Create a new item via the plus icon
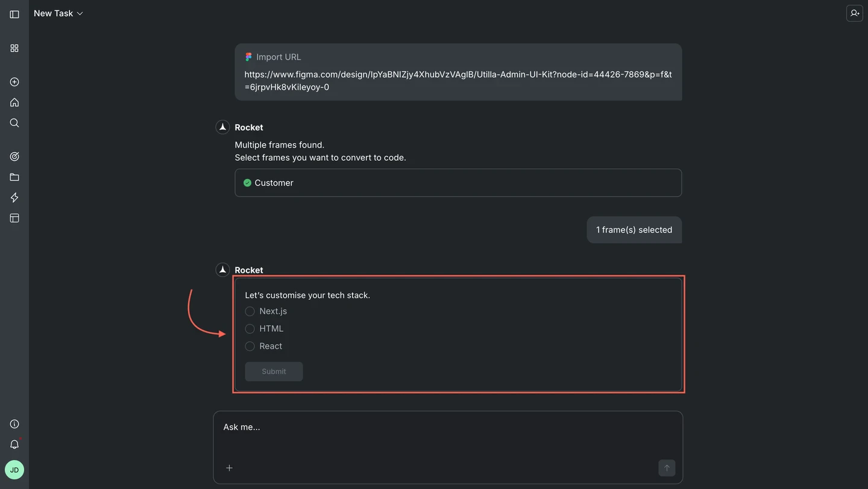 [x=14, y=82]
